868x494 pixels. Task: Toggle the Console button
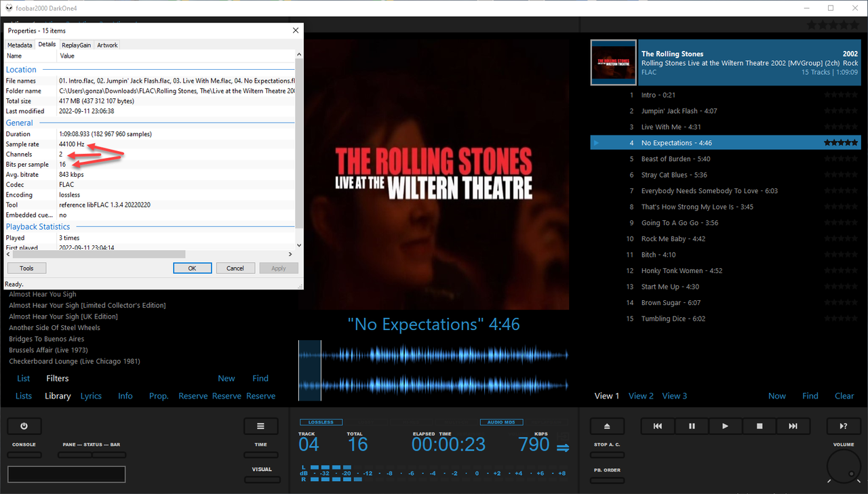coord(24,455)
